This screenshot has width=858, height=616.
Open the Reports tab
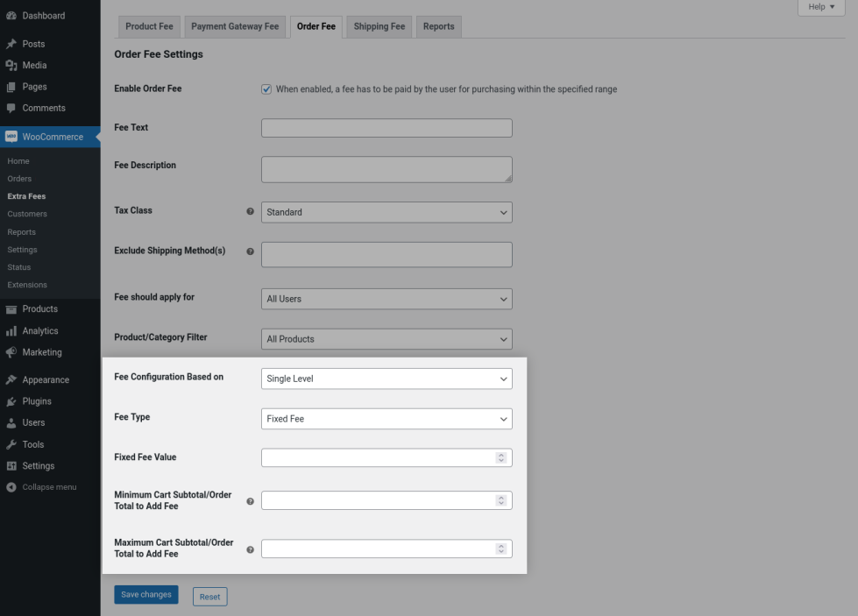click(438, 26)
